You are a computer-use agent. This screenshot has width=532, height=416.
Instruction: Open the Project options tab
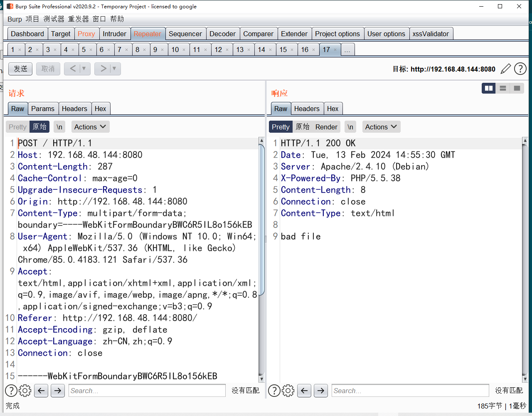tap(337, 34)
